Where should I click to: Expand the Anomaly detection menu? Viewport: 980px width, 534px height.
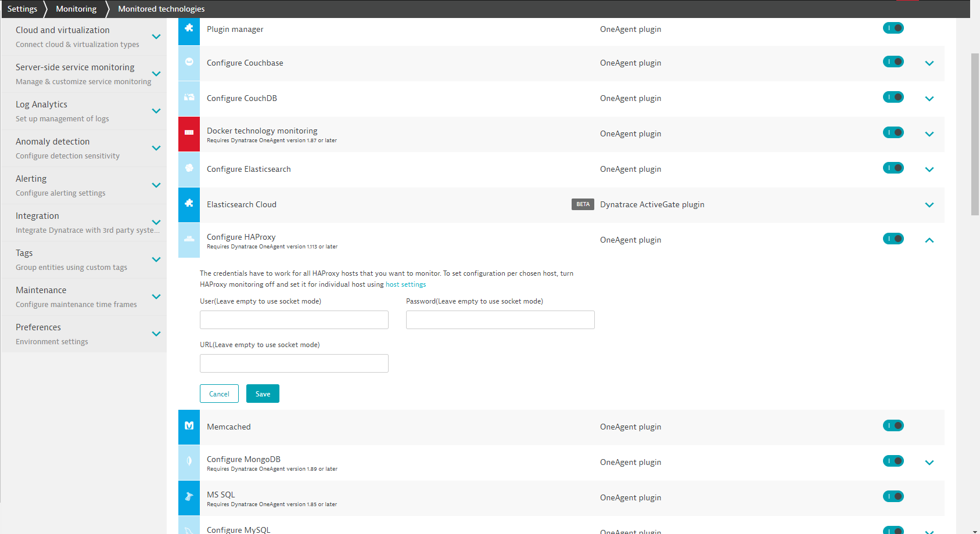point(156,148)
